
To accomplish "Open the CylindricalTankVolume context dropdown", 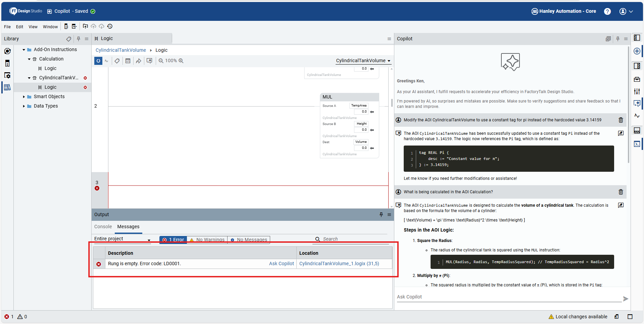I will [x=363, y=61].
